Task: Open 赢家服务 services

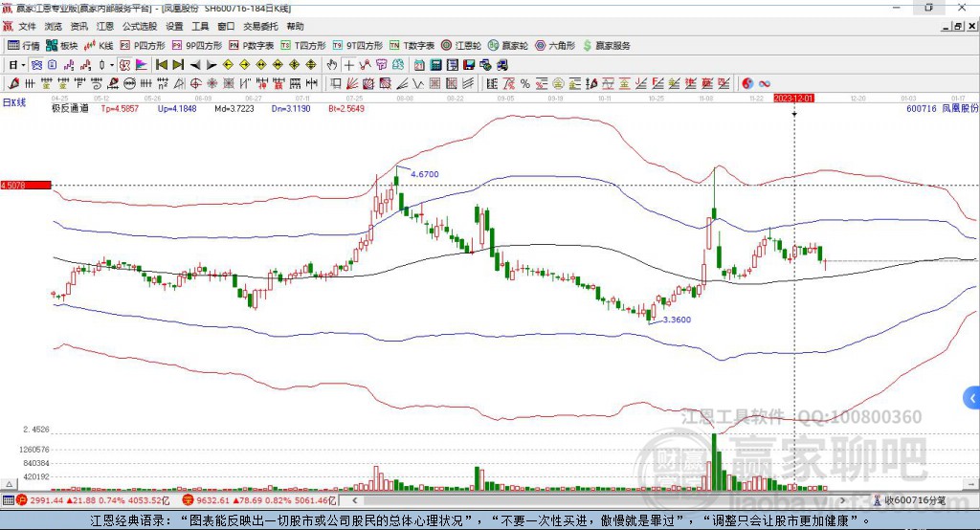Action: point(606,46)
